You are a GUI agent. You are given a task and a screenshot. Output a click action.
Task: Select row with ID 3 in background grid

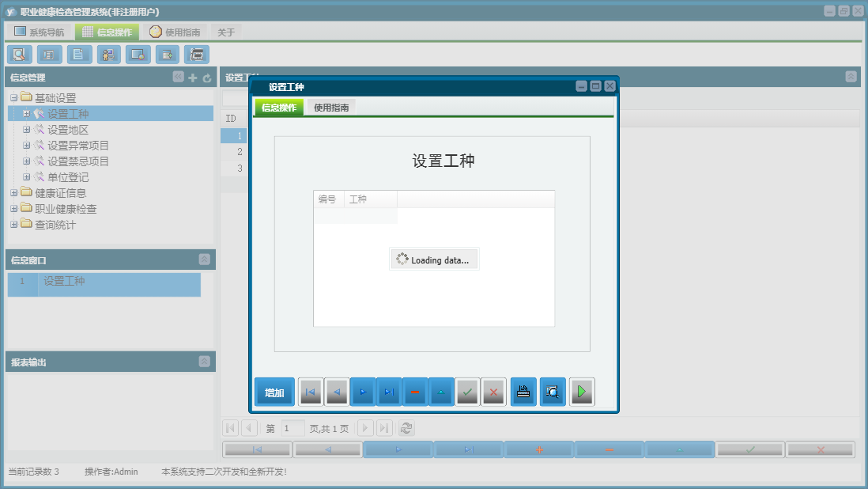pyautogui.click(x=234, y=168)
